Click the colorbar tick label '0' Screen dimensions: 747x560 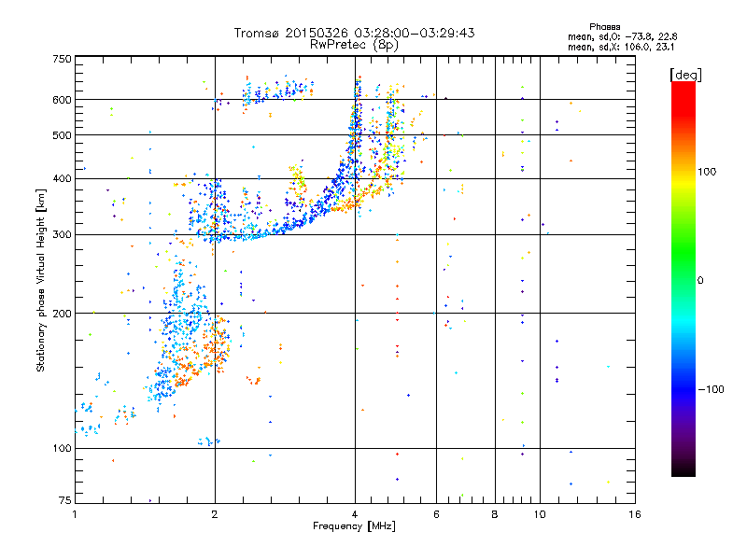(x=699, y=281)
